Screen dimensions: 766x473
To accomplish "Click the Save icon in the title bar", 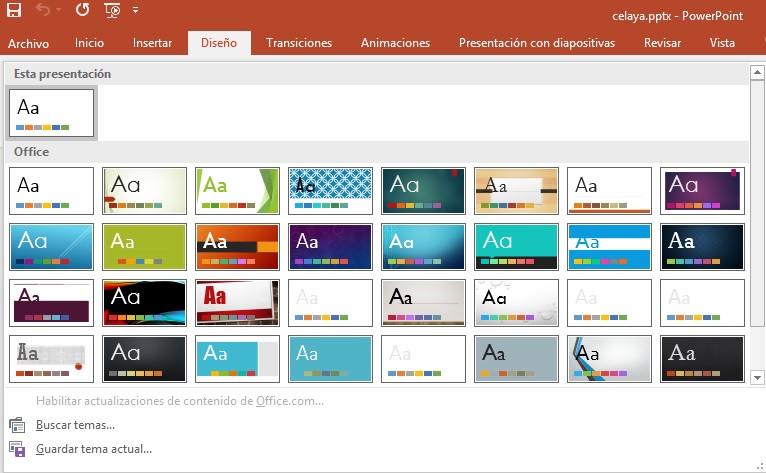I will pyautogui.click(x=14, y=11).
